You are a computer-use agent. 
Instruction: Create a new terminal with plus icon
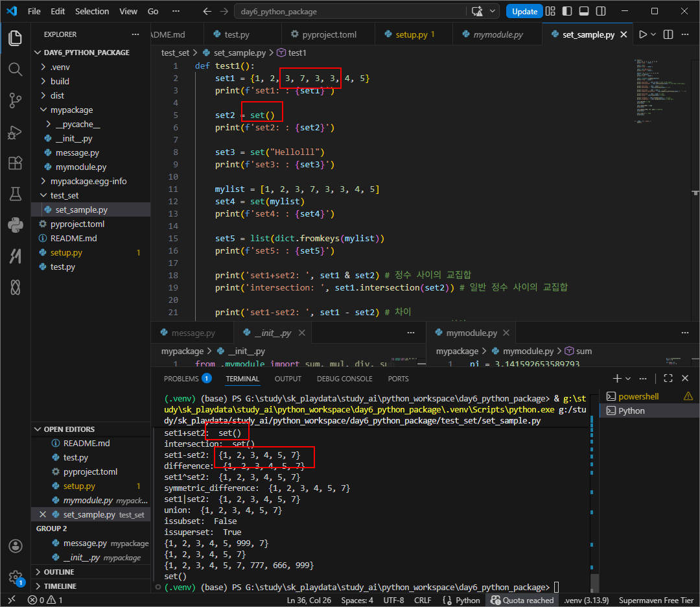pyautogui.click(x=617, y=378)
